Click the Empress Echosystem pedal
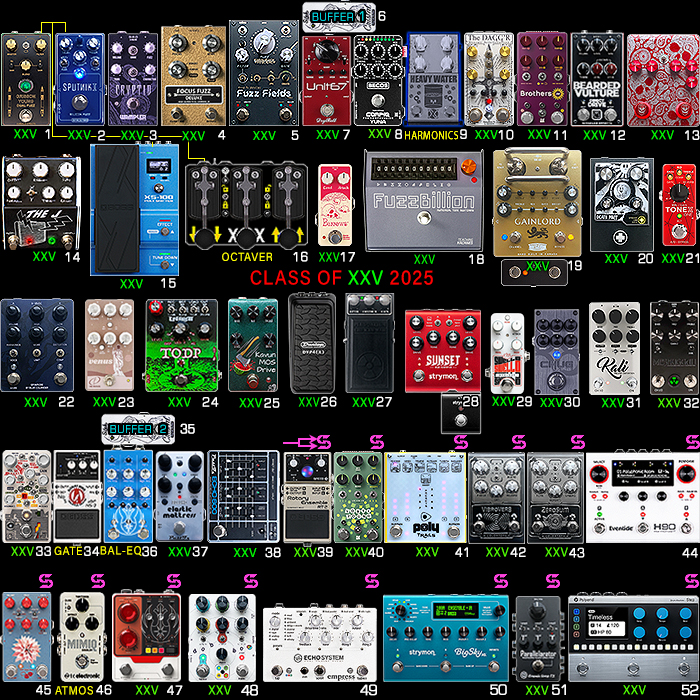700x700 pixels. click(x=319, y=644)
